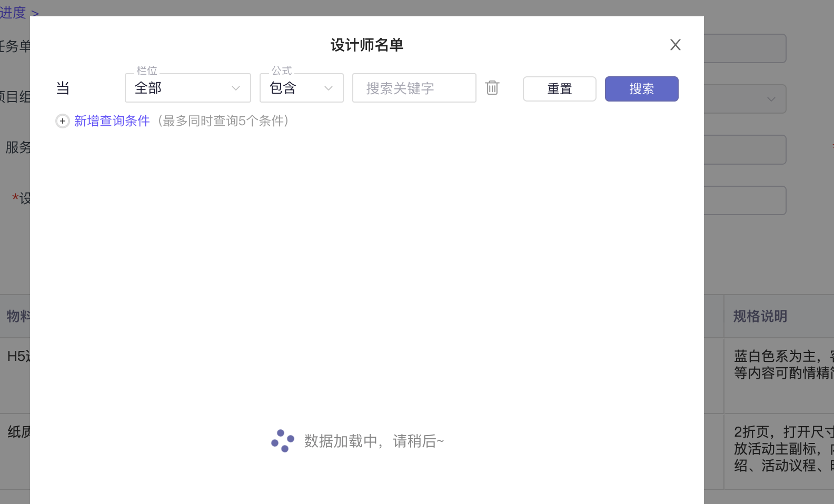Open the 公式 dropdown showing 包含

tap(302, 88)
